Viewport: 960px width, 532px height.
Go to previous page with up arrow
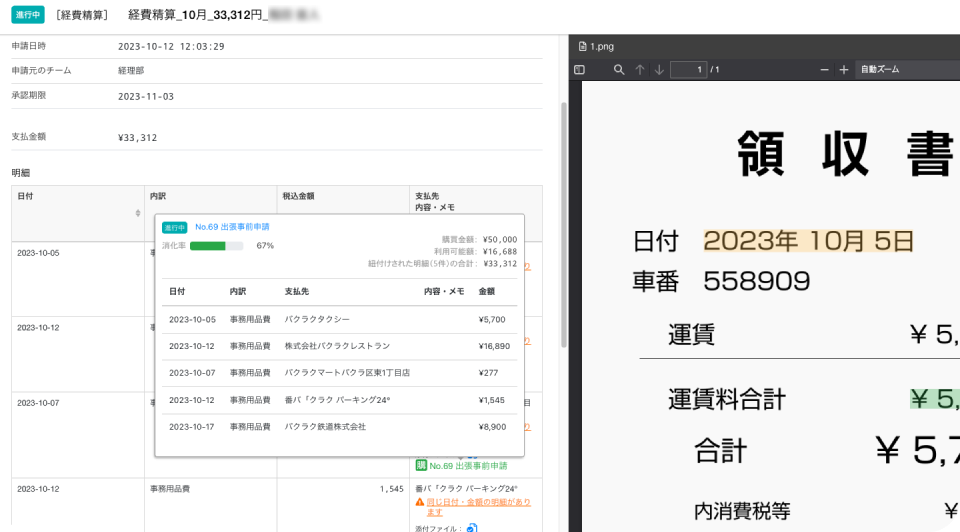640,69
